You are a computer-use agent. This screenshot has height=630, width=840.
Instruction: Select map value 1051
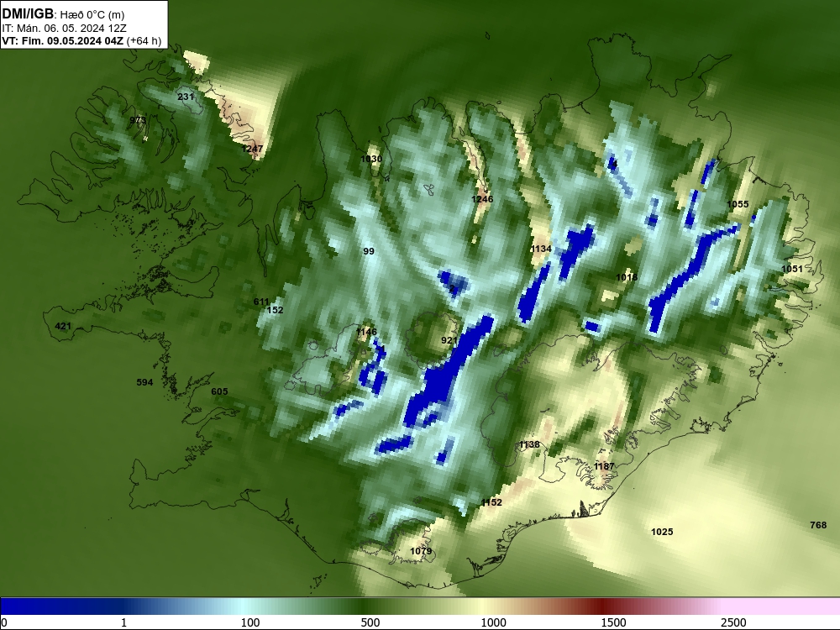792,269
